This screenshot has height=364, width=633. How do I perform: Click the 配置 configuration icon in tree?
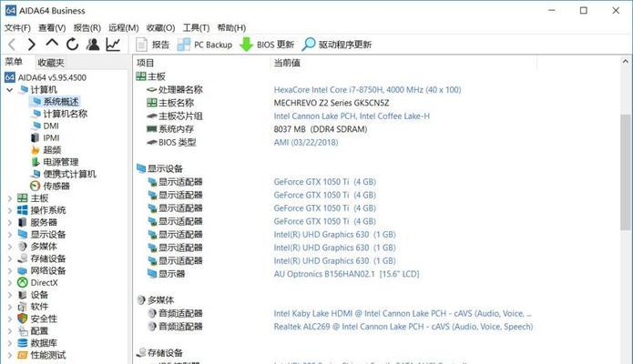click(23, 331)
